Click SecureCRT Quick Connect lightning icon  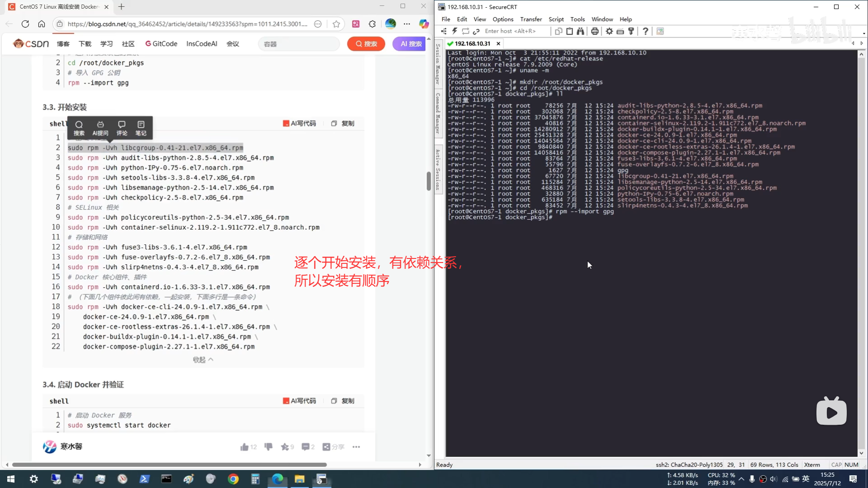454,31
